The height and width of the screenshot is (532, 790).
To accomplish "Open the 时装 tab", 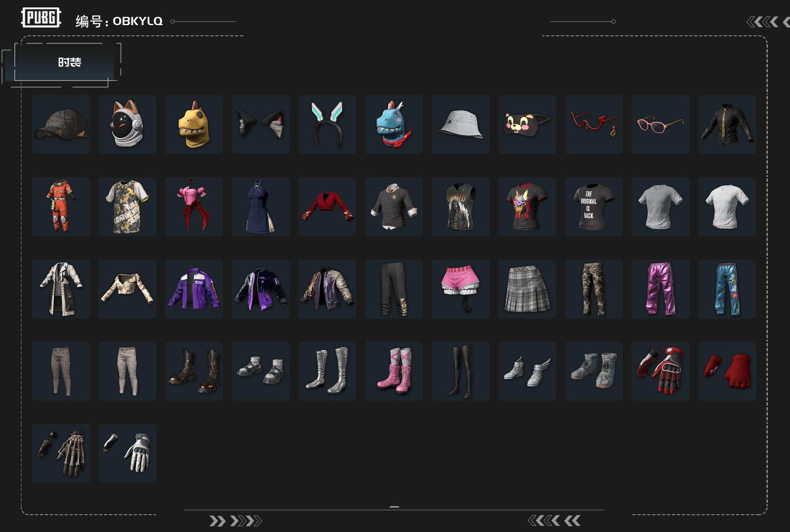I will (64, 62).
